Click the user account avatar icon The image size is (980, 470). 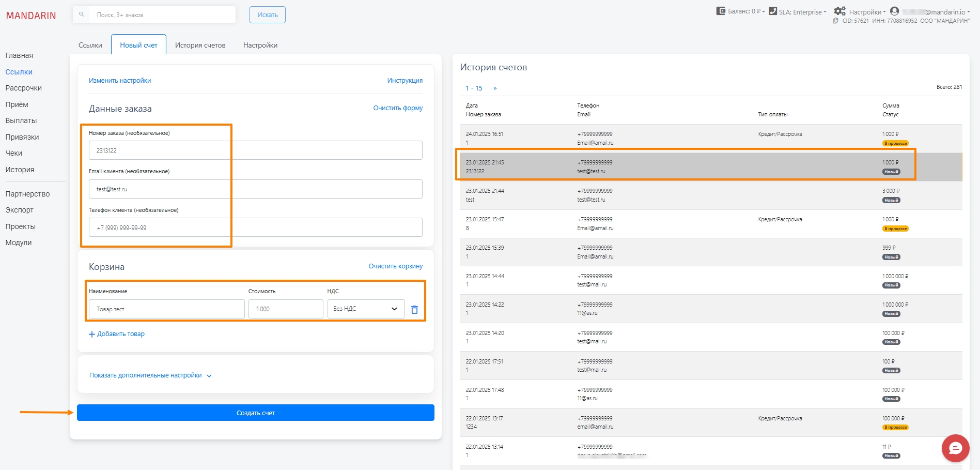pyautogui.click(x=895, y=11)
